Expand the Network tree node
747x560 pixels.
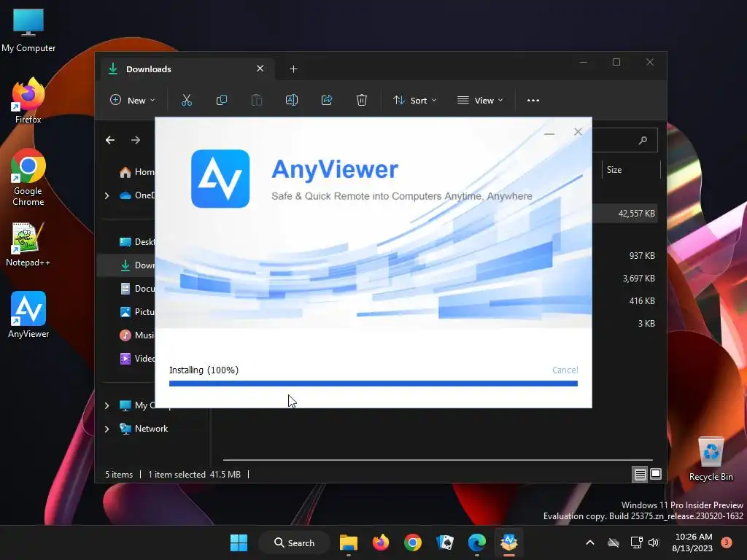[107, 429]
